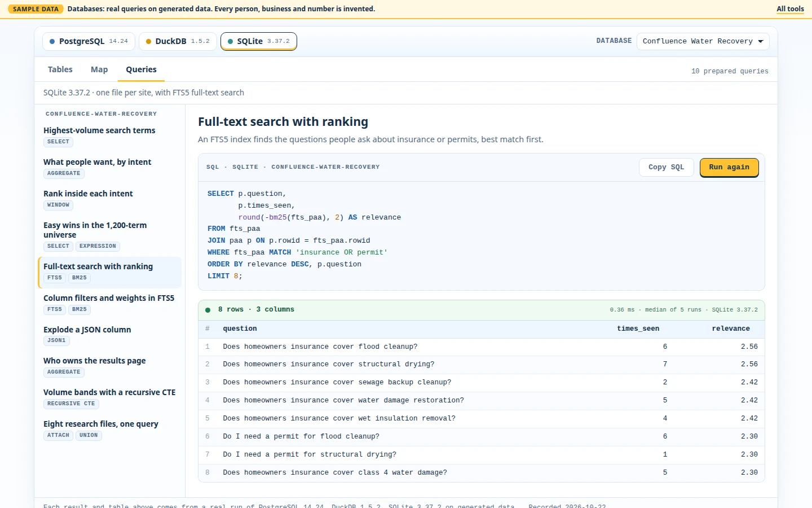The height and width of the screenshot is (508, 812).
Task: Click the '0.36 ms · median of 5 runs' timing text
Action: point(655,310)
